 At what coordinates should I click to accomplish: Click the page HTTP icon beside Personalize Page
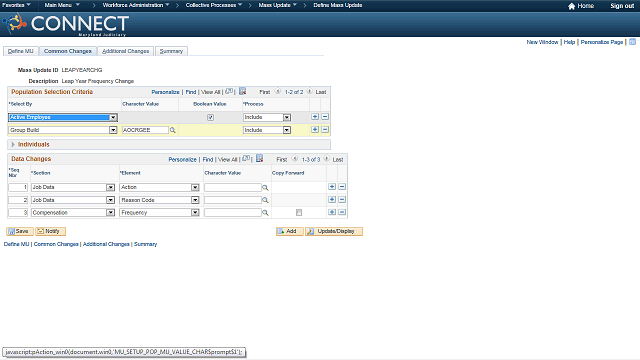(632, 42)
